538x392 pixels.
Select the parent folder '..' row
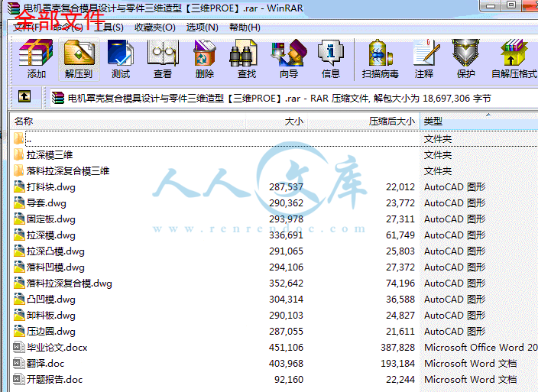click(x=274, y=139)
